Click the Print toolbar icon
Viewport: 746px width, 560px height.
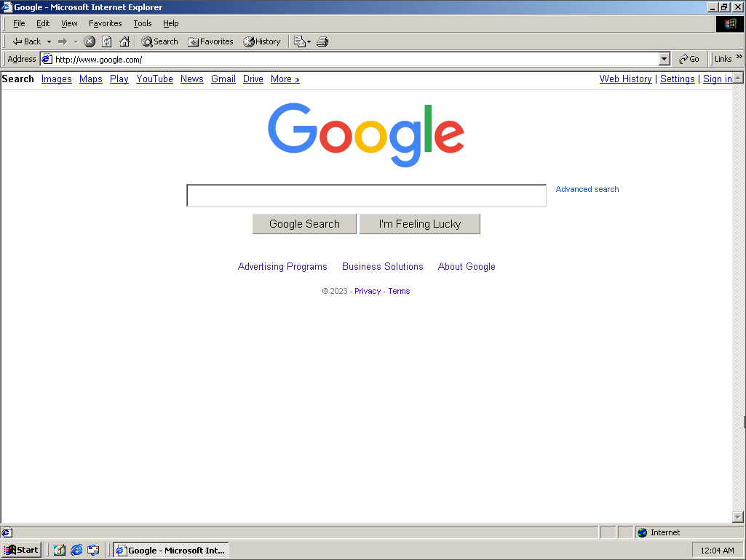point(322,41)
